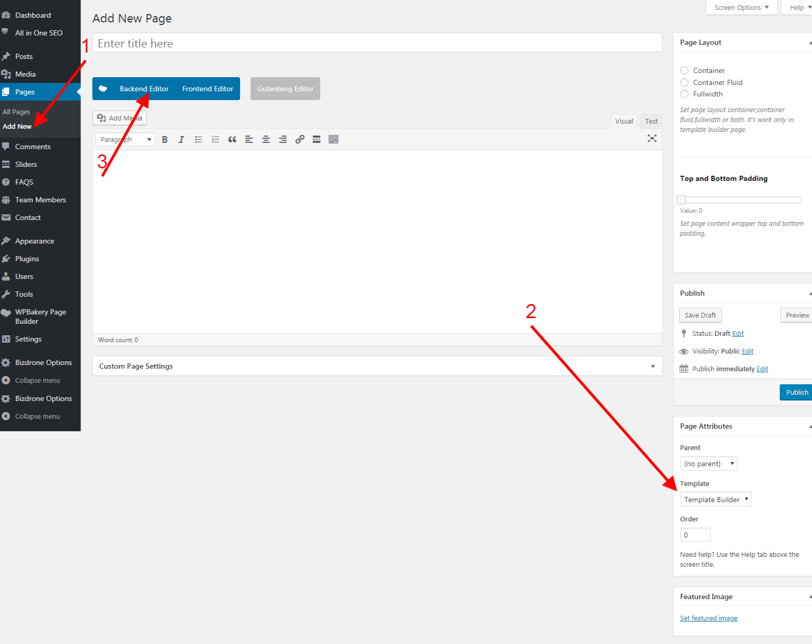Viewport: 812px width, 644px height.
Task: Edit the draft status
Action: point(738,334)
